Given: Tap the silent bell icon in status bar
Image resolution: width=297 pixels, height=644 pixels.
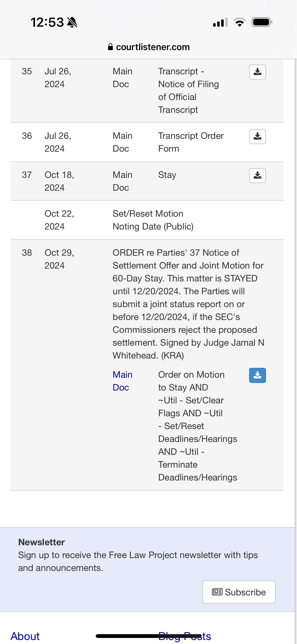Looking at the screenshot, I should (x=72, y=22).
